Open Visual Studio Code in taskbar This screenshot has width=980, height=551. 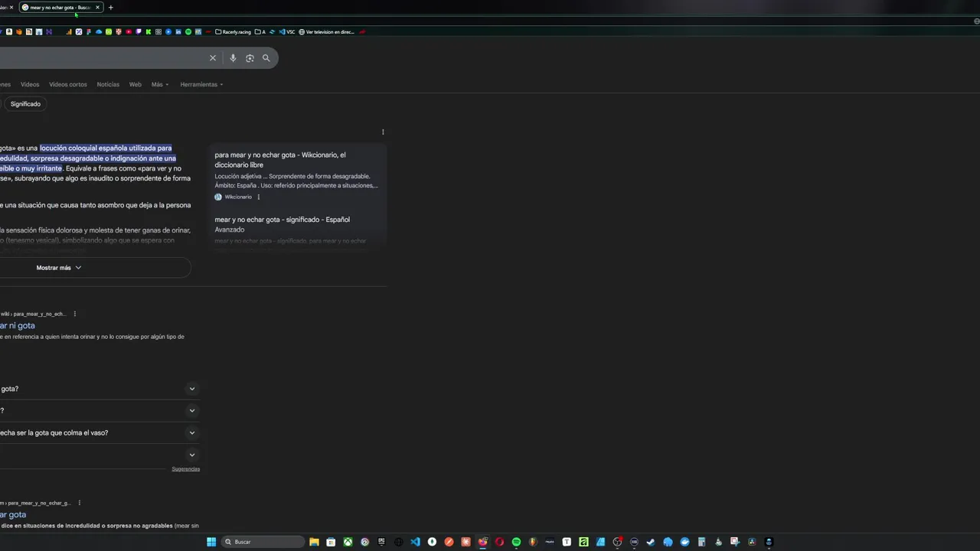coord(415,542)
